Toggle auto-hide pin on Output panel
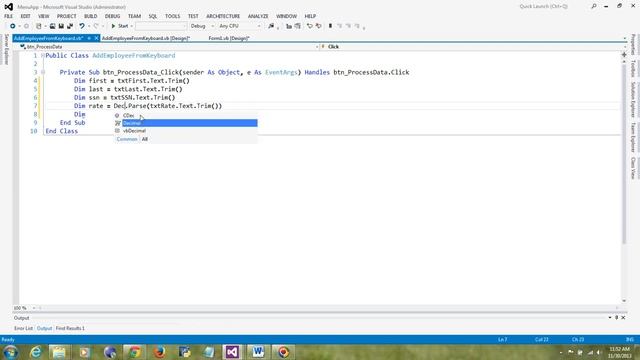The image size is (640, 360). pos(617,318)
